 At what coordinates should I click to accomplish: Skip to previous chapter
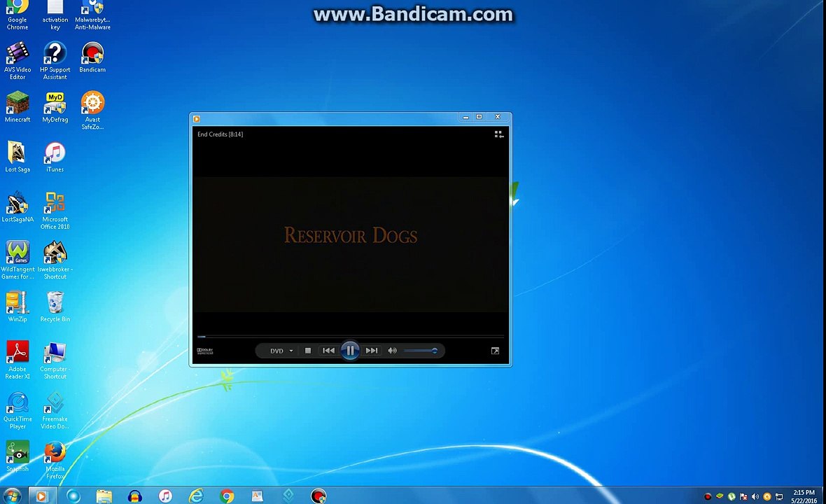coord(328,350)
